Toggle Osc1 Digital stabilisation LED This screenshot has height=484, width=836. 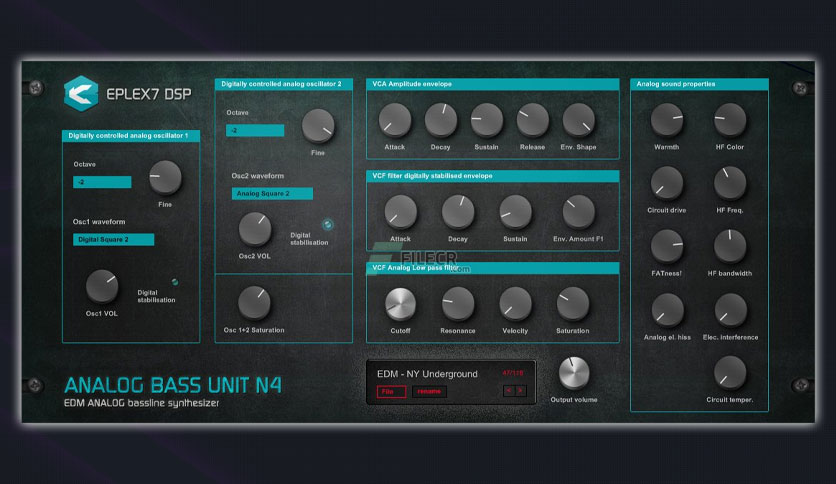point(175,281)
